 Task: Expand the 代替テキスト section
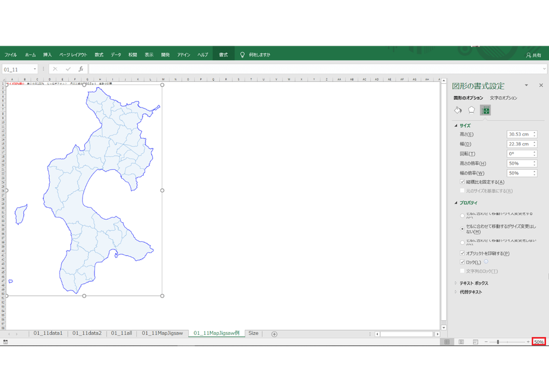[x=456, y=292]
